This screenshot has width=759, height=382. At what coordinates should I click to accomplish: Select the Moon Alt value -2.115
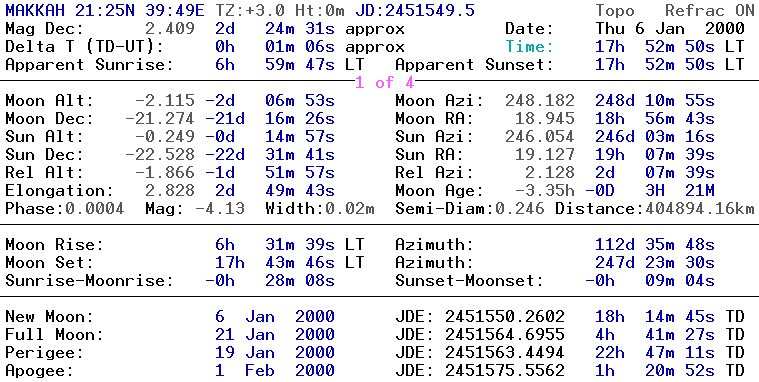point(165,101)
